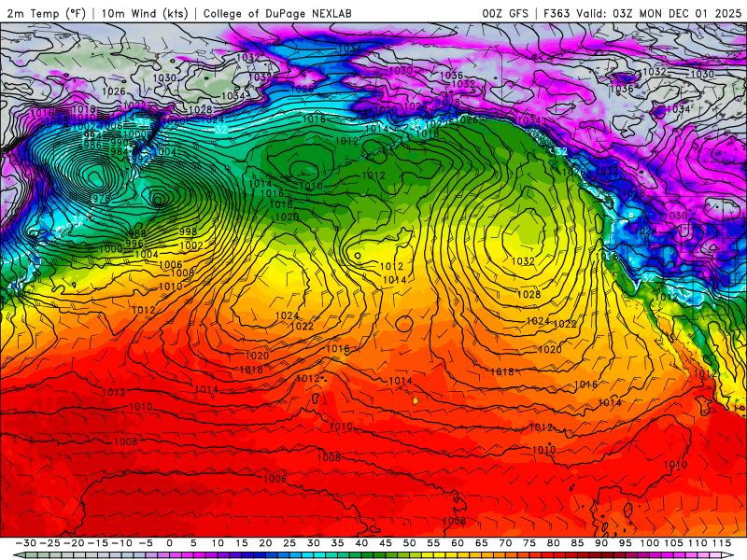This screenshot has height=560, width=747.
Task: Click the 40 value on the temperature legend
Action: coord(361,543)
